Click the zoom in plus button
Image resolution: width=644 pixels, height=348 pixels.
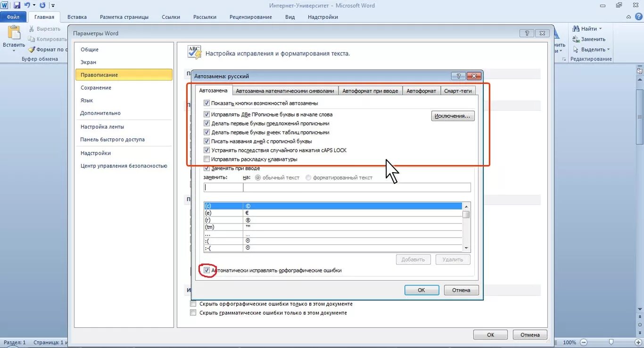pos(638,342)
